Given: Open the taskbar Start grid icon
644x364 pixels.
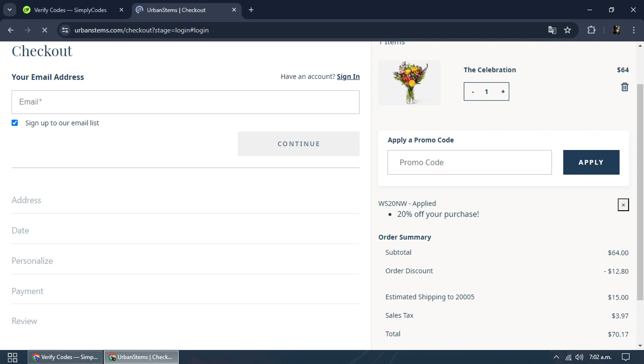Looking at the screenshot, I should 12,357.
